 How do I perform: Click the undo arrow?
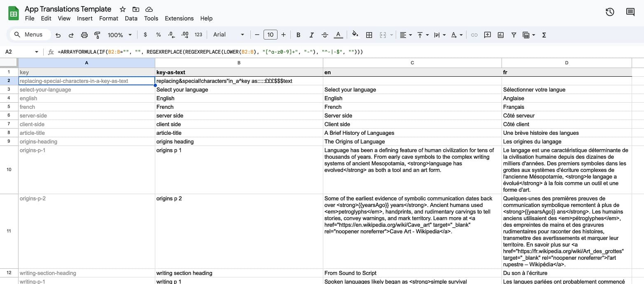(x=58, y=35)
